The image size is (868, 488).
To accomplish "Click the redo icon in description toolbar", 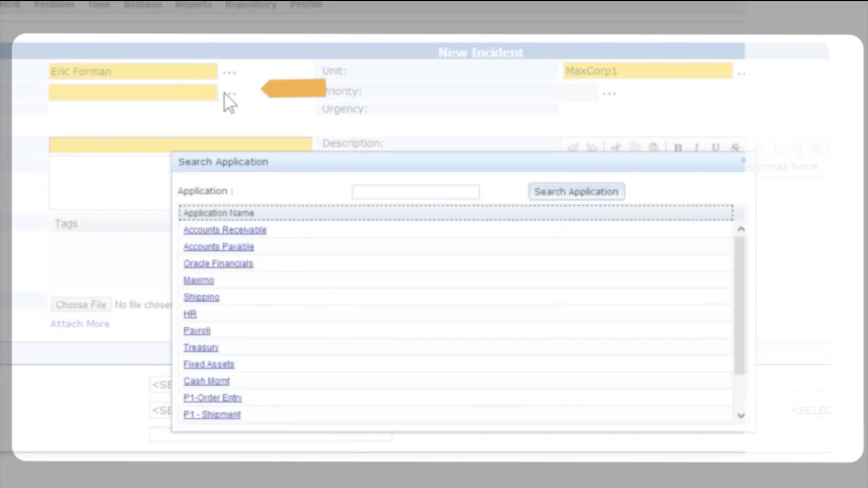I will 592,148.
